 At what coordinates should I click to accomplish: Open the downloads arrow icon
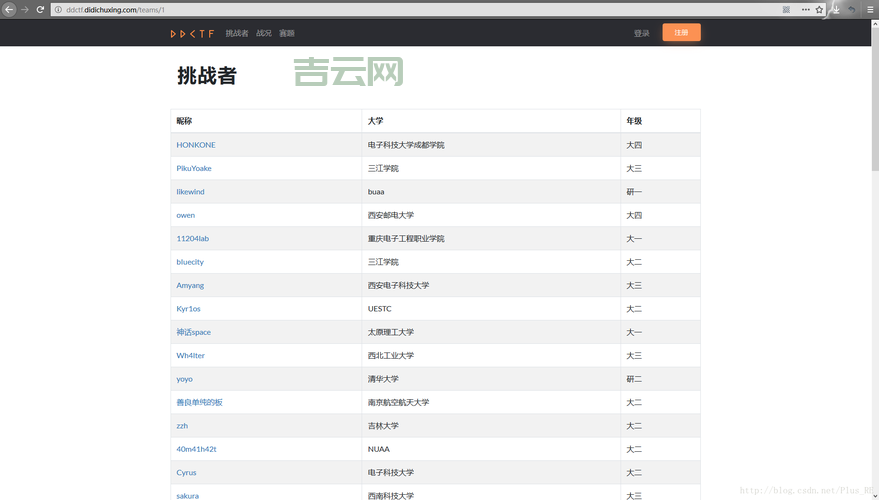click(x=836, y=10)
